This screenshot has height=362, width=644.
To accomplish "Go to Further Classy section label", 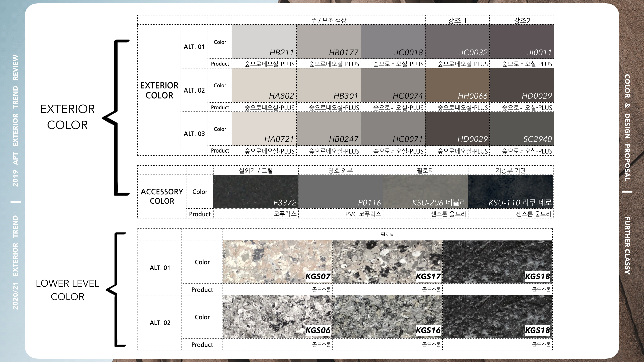I will pyautogui.click(x=627, y=245).
